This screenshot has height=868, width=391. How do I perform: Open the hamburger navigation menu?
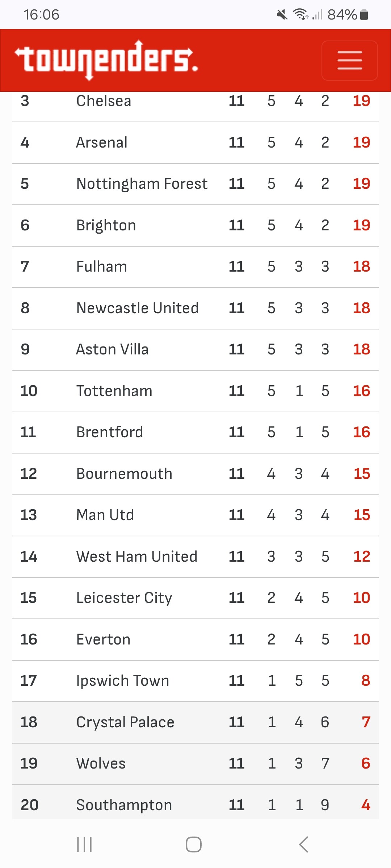click(349, 60)
